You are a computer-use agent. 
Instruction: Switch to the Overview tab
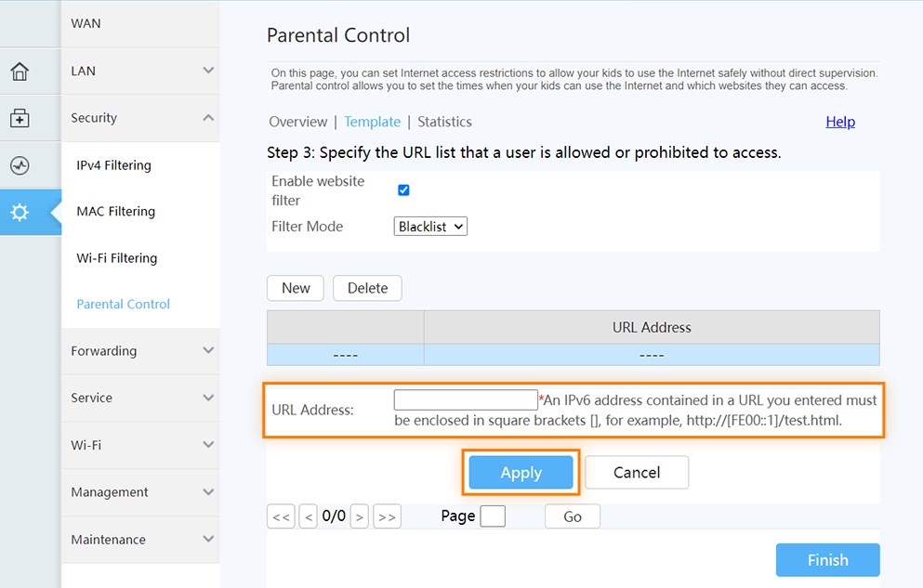click(297, 122)
